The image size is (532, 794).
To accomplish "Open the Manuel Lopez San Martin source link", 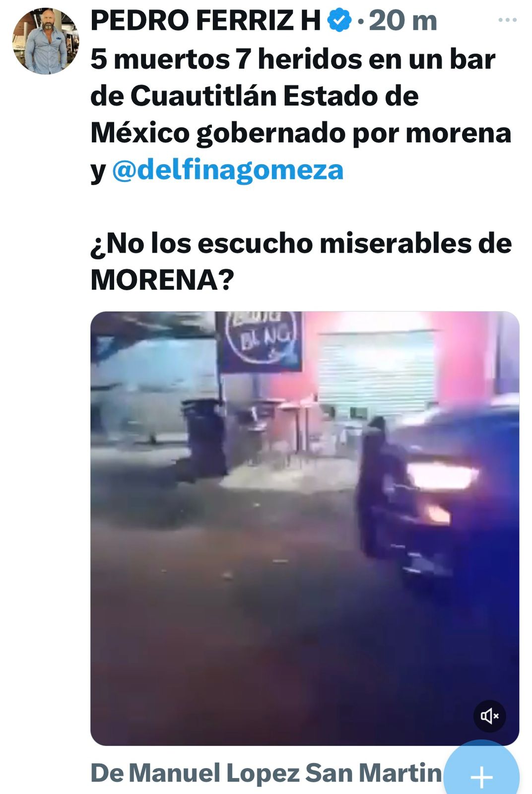I will coord(266,773).
